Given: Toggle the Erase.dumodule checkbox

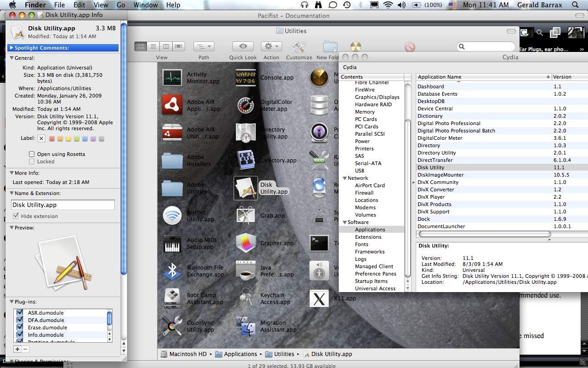Looking at the screenshot, I should click(20, 328).
